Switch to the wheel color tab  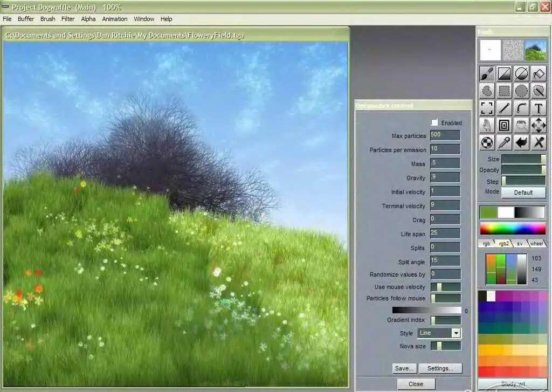tap(536, 243)
